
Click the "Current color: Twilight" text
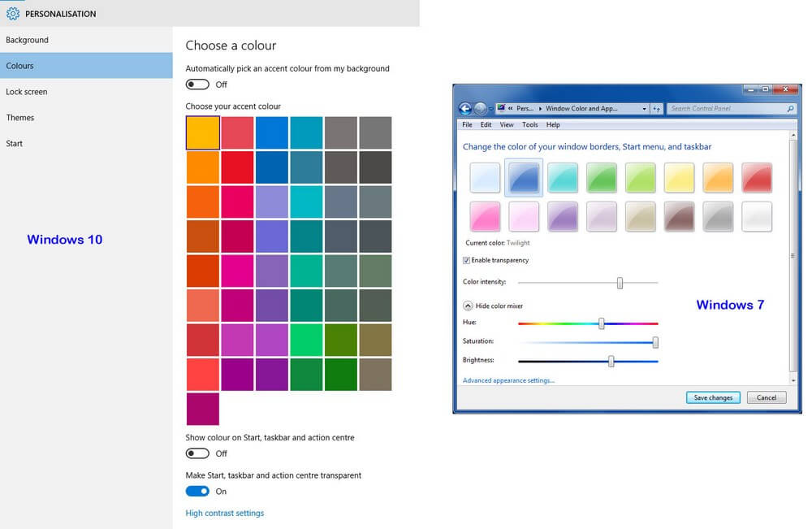pos(497,242)
